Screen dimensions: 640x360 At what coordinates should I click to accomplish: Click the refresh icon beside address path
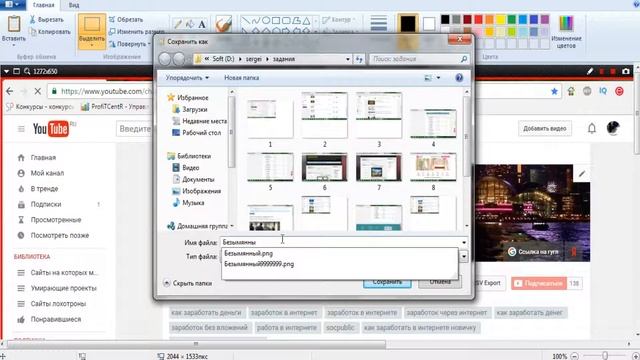click(x=359, y=59)
